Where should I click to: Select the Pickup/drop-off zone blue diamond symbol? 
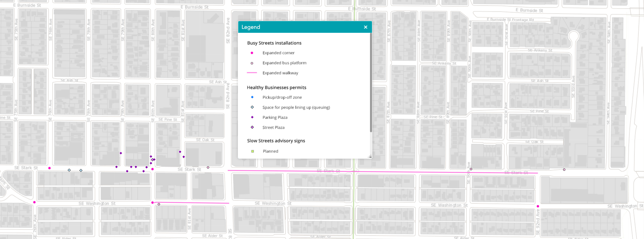pyautogui.click(x=252, y=97)
